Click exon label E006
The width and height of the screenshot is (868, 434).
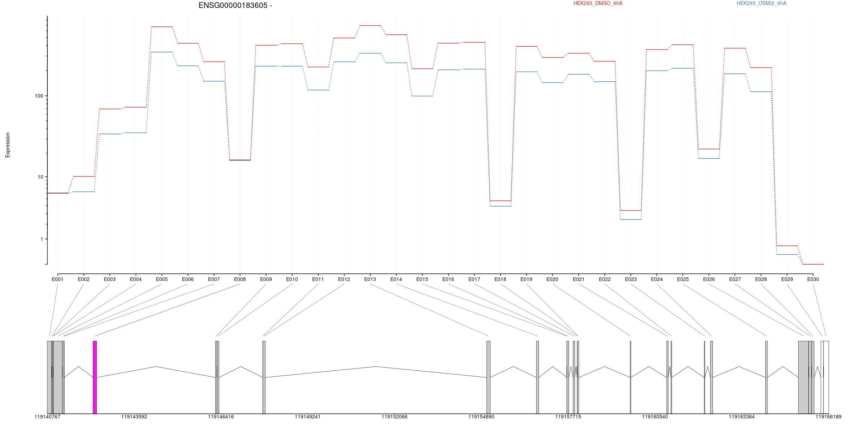(188, 279)
